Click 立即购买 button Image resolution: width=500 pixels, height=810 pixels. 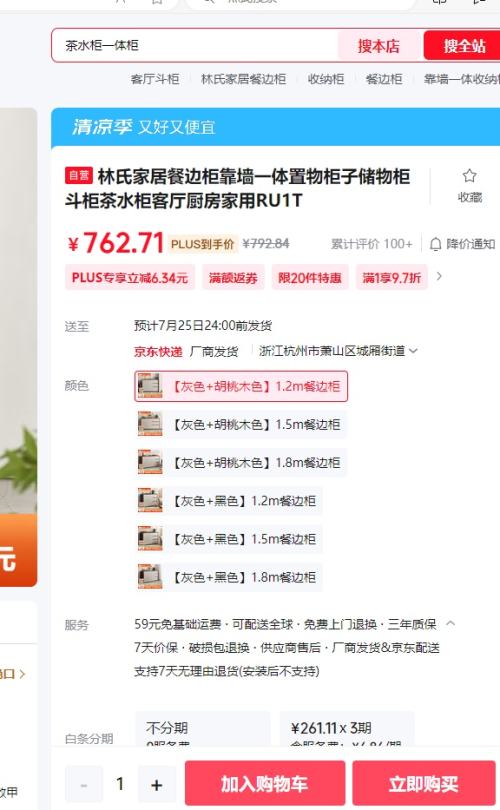[424, 784]
